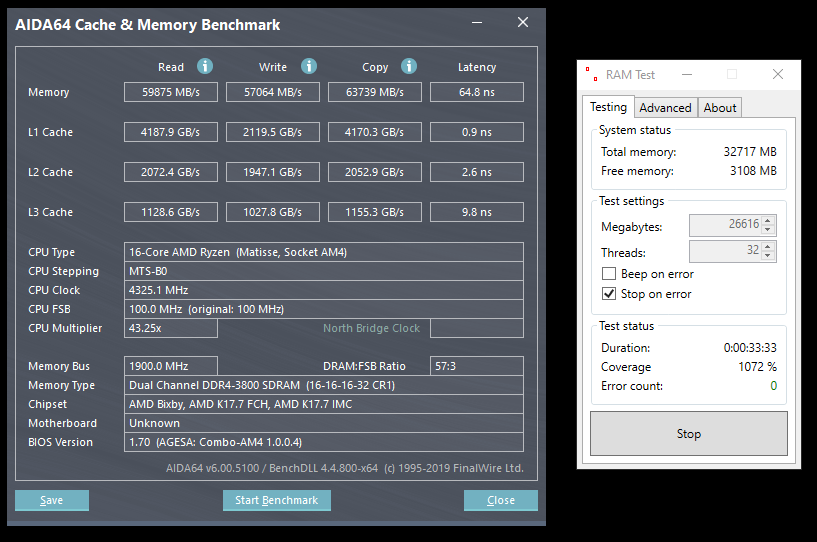This screenshot has width=817, height=542.
Task: Select L2 Cache latency 2.6 ns
Action: pyautogui.click(x=477, y=172)
